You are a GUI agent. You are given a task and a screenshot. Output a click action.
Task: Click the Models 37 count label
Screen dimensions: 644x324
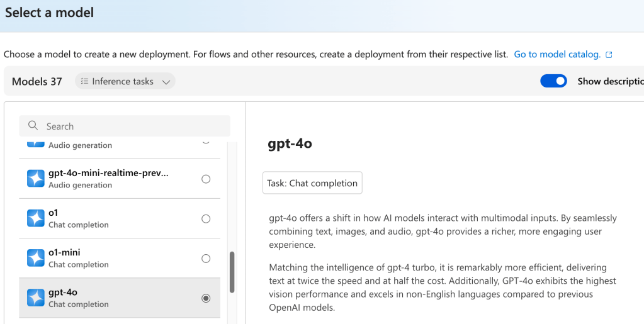(x=37, y=81)
